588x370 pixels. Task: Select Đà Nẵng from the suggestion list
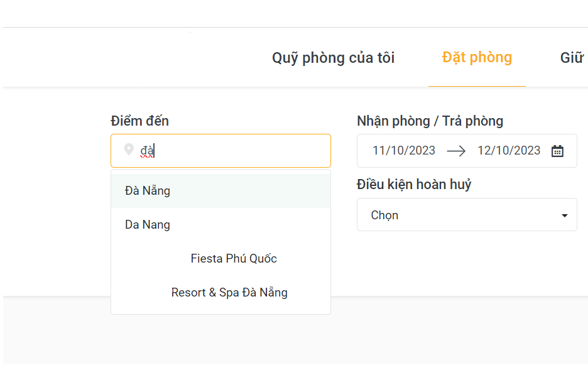click(148, 190)
